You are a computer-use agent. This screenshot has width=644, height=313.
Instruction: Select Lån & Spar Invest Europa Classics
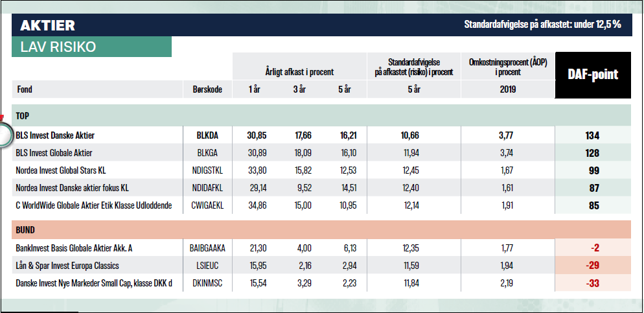[67, 266]
